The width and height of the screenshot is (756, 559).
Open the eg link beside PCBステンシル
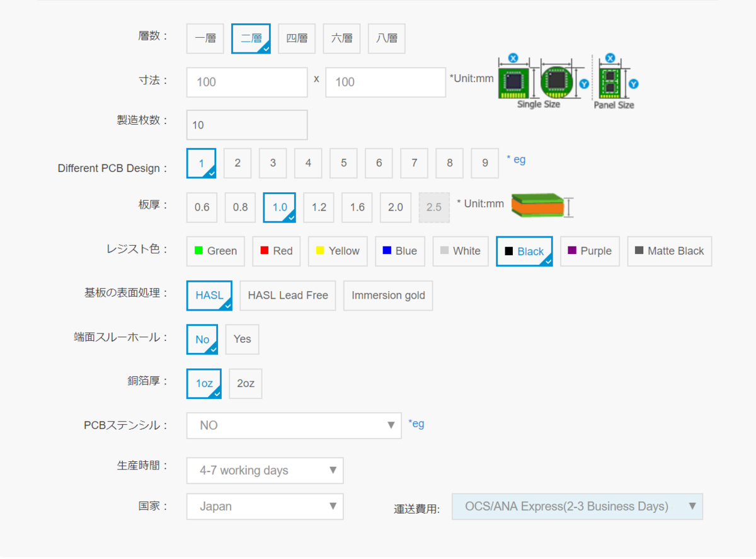416,424
